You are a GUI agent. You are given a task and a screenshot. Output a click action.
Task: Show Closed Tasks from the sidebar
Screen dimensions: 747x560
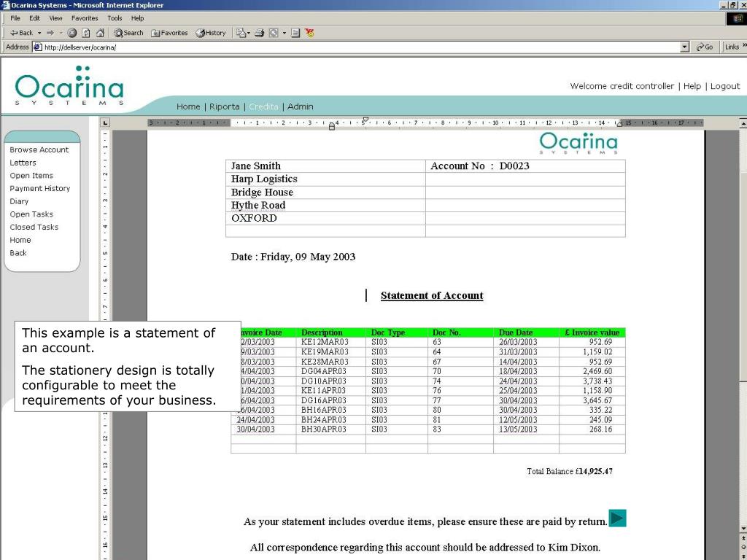34,227
